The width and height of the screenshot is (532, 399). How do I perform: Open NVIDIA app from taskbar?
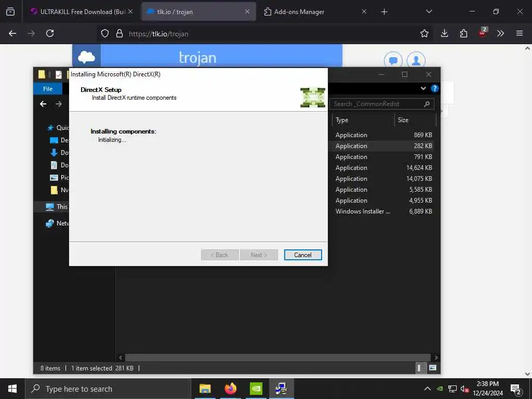(256, 389)
